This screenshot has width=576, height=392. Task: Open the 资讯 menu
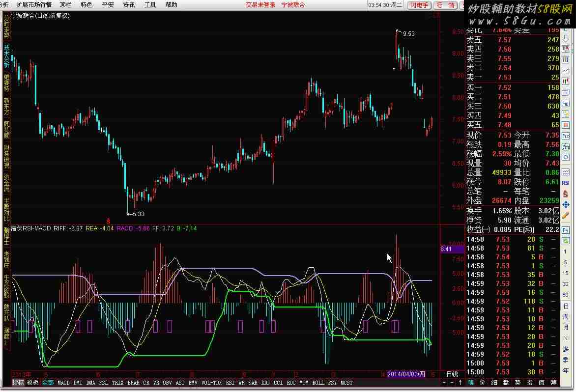click(129, 5)
